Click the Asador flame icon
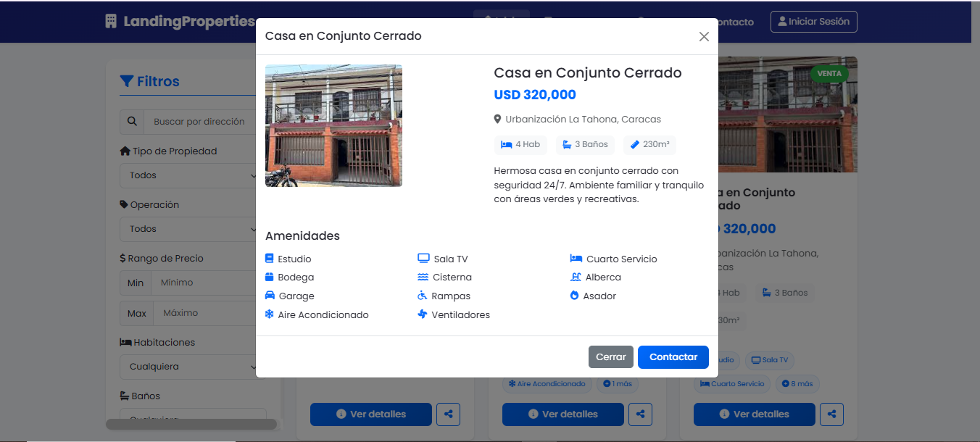This screenshot has width=980, height=442. (575, 296)
